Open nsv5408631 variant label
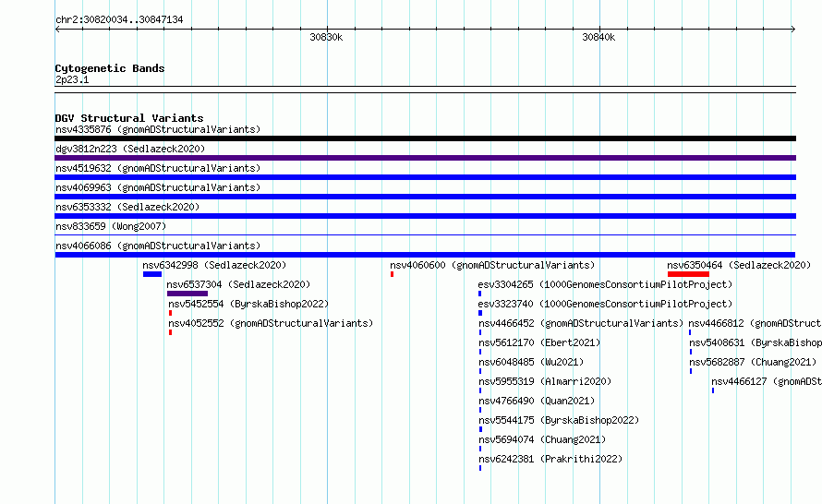This screenshot has height=504, width=822. pyautogui.click(x=756, y=342)
